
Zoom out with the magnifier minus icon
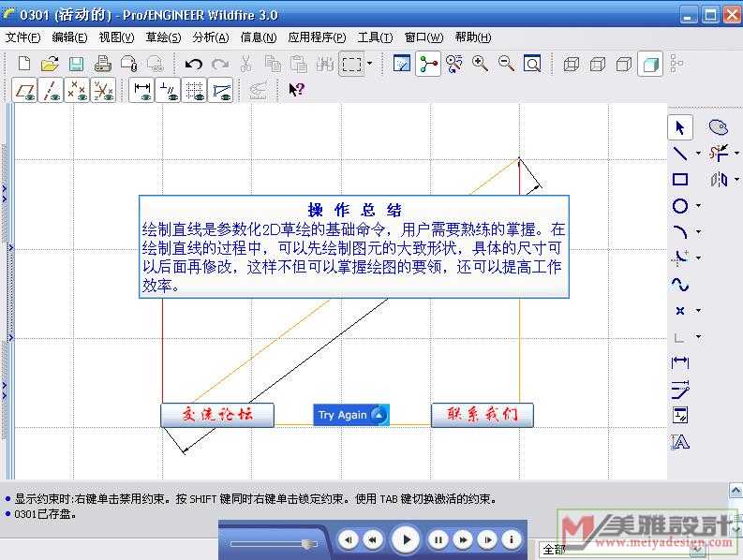pos(506,64)
